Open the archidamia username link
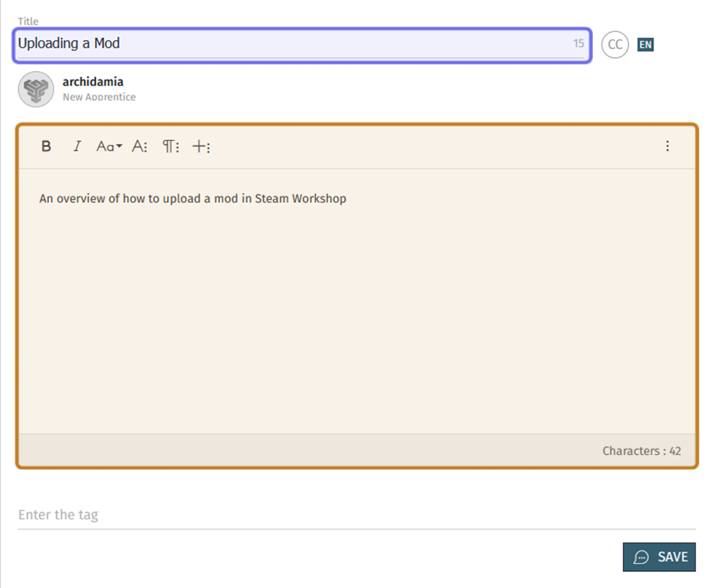This screenshot has width=713, height=588. pyautogui.click(x=93, y=82)
